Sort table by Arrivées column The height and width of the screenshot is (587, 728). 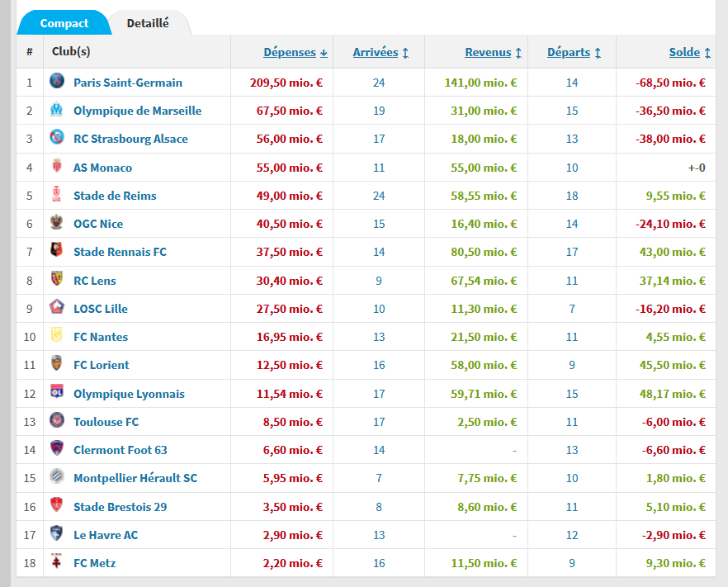(381, 53)
